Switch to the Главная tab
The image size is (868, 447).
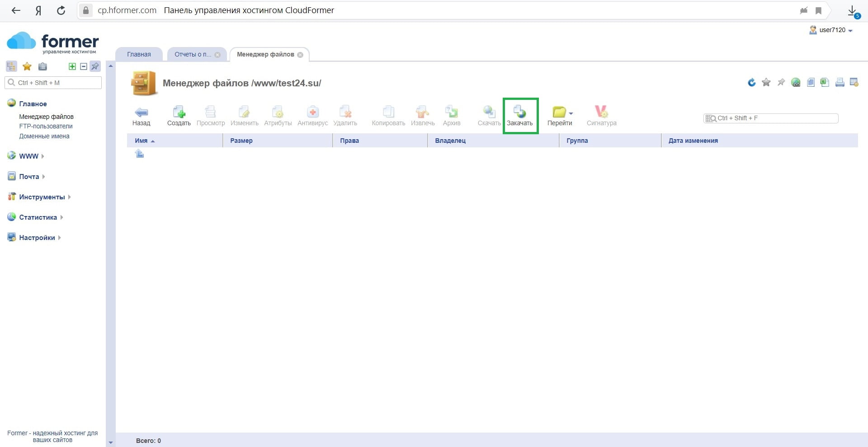(x=139, y=54)
